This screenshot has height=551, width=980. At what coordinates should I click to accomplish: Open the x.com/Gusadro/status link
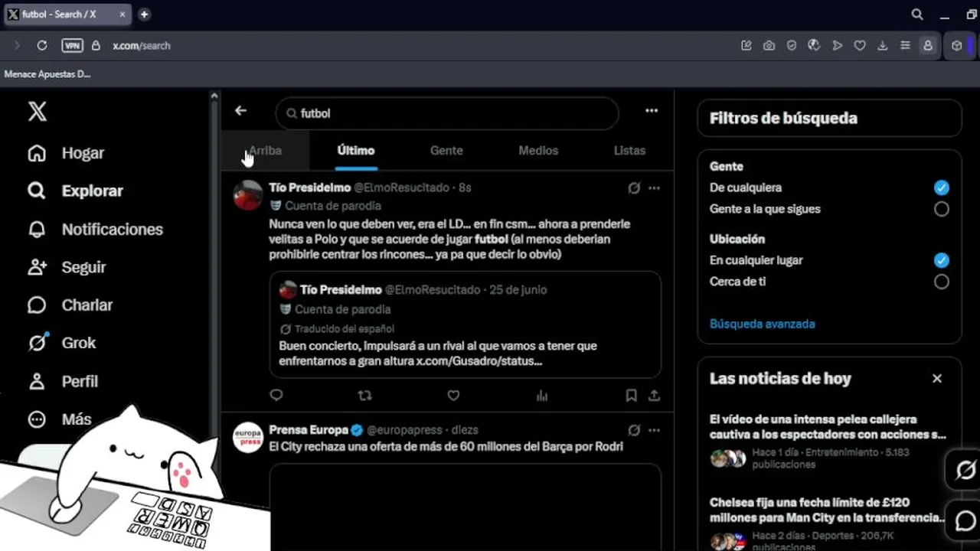click(x=479, y=361)
